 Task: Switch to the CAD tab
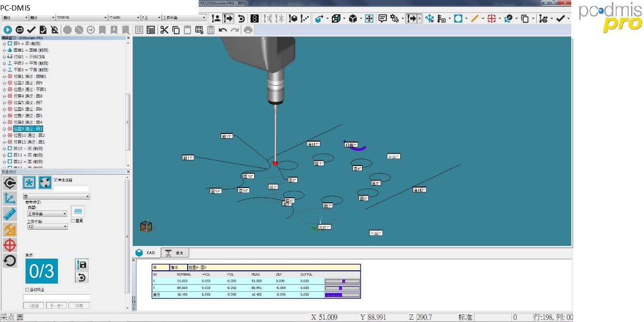pyautogui.click(x=146, y=253)
